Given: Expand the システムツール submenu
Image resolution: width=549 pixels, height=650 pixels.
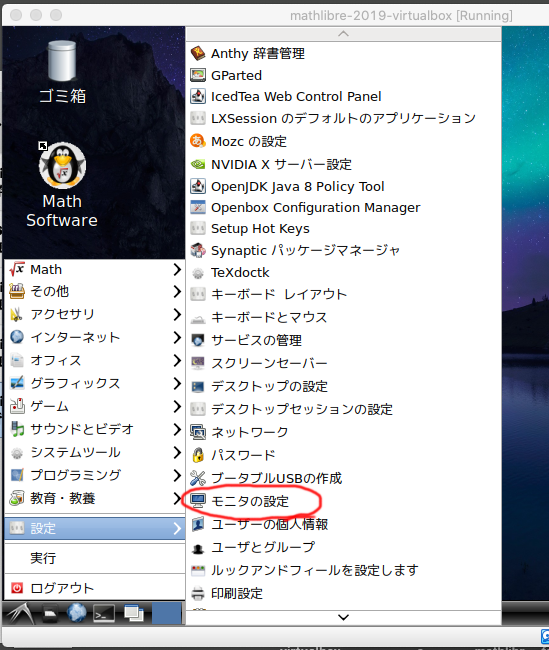Looking at the screenshot, I should [x=95, y=452].
